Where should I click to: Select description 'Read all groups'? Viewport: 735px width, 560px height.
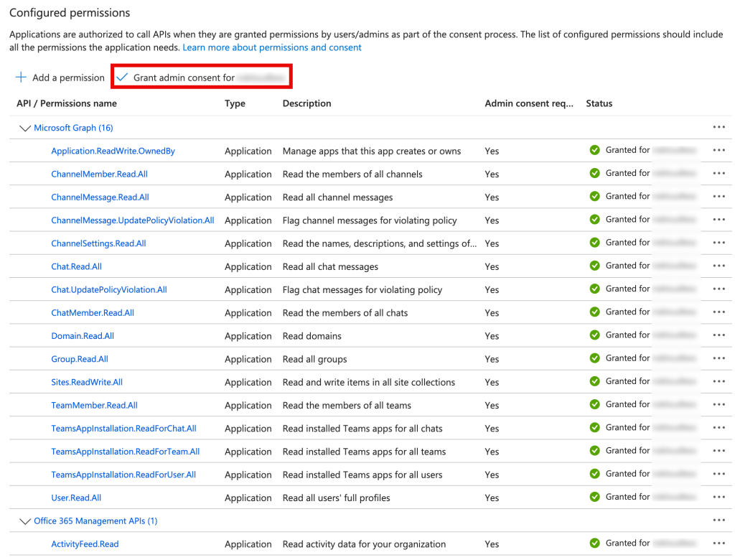(x=314, y=359)
